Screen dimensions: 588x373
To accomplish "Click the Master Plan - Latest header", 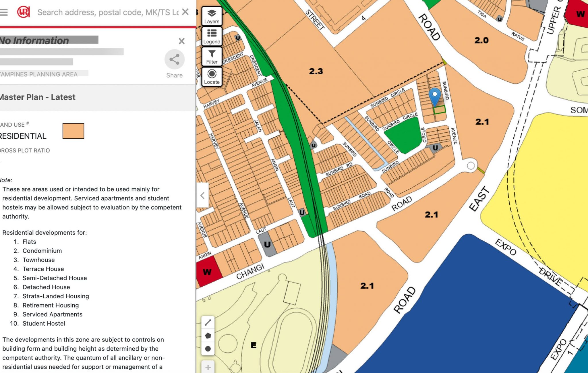I will click(37, 97).
